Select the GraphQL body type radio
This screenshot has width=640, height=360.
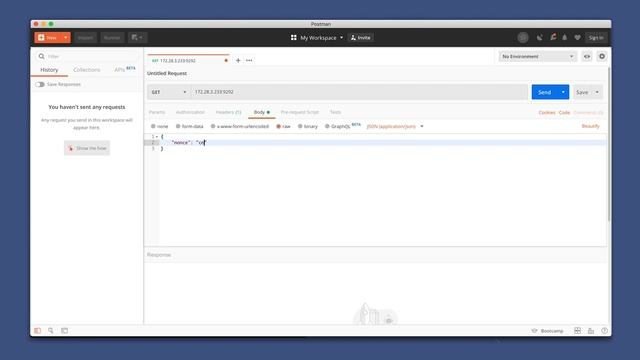tap(327, 127)
